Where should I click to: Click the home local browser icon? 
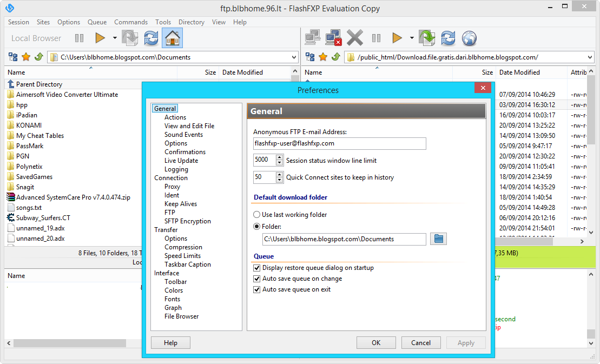tap(172, 38)
